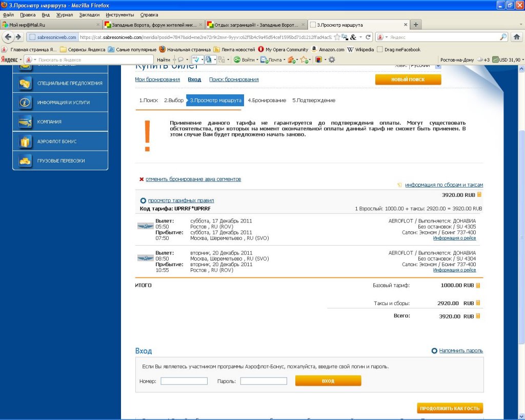Click the Home icon in Firefox toolbar
The width and height of the screenshot is (525, 420).
(x=517, y=37)
